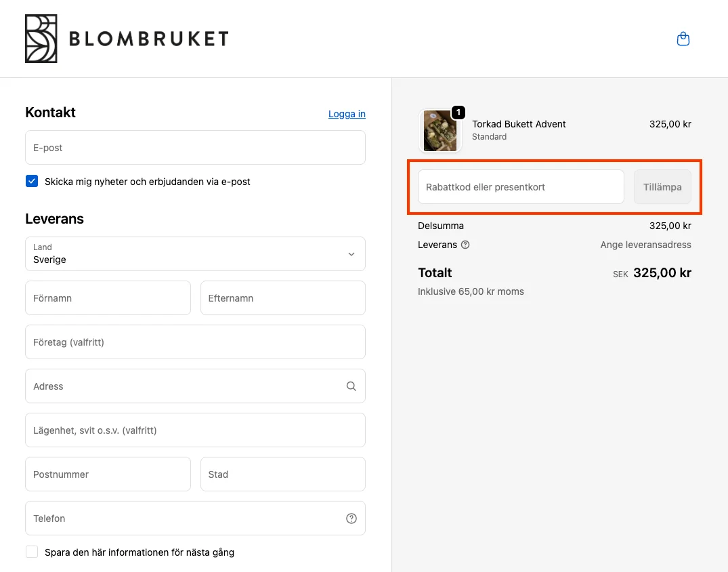Select the Stad input field

click(x=282, y=474)
